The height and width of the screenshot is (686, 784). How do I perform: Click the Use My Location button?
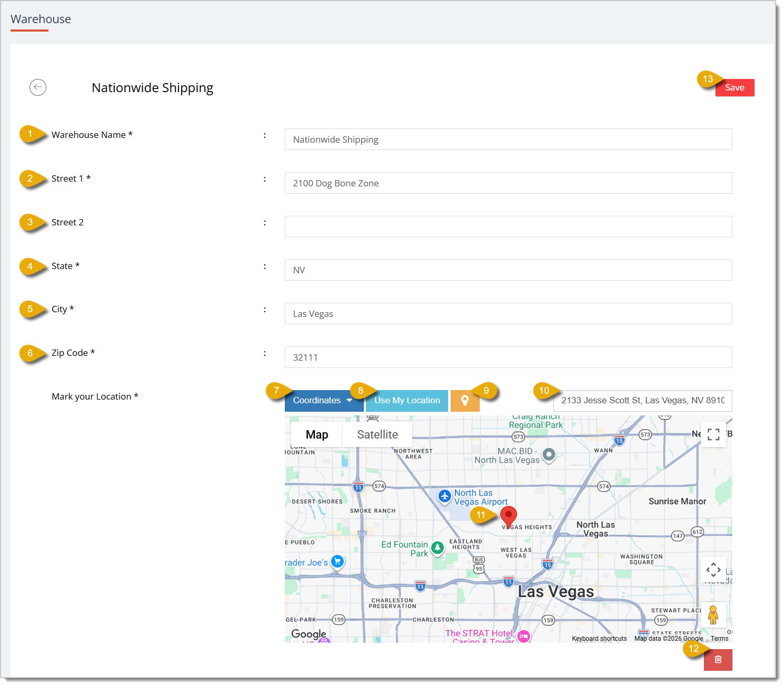407,401
